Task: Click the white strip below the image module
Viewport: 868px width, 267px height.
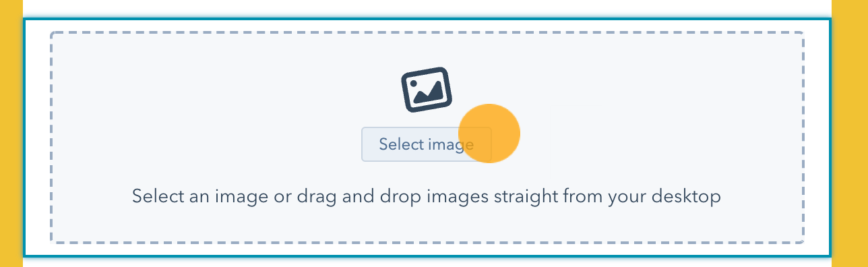Action: [427, 262]
